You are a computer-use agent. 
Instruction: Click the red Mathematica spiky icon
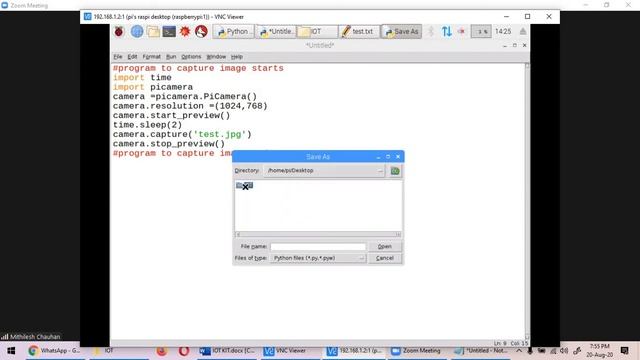click(x=185, y=31)
